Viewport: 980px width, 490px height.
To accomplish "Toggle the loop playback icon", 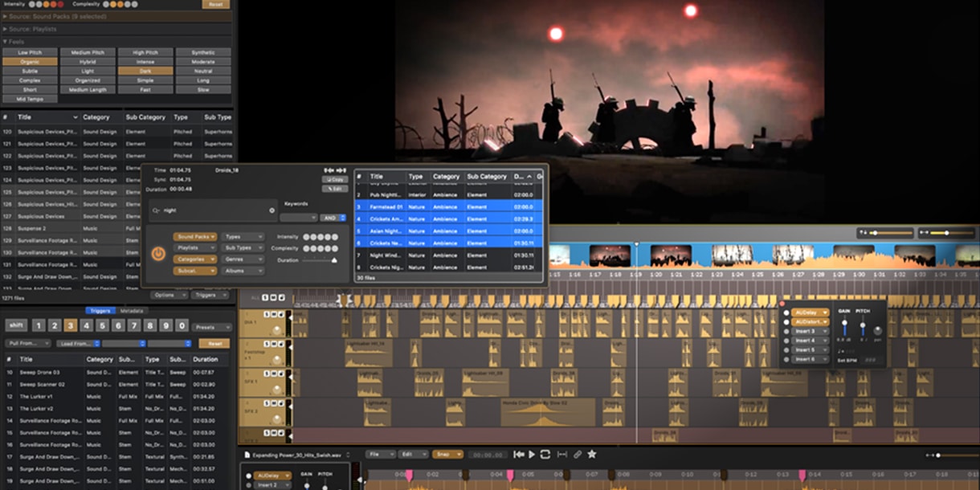I will [x=545, y=455].
